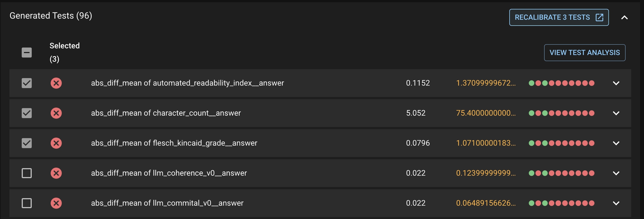Select the llm_coherence_v0 test checkbox

(27, 173)
